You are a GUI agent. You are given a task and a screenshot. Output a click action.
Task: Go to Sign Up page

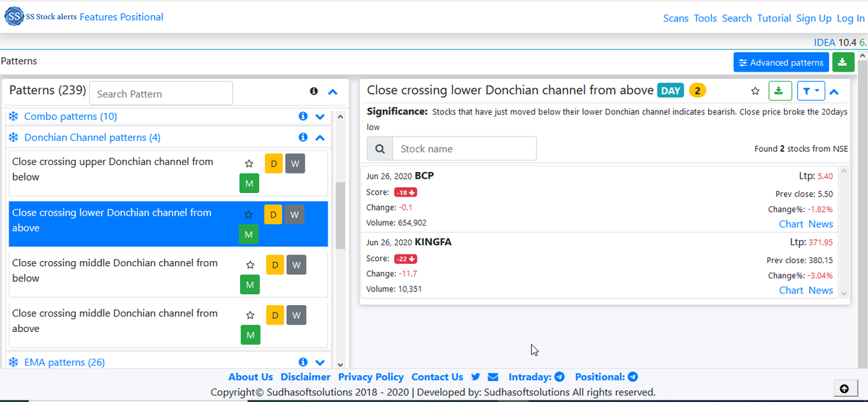point(814,18)
